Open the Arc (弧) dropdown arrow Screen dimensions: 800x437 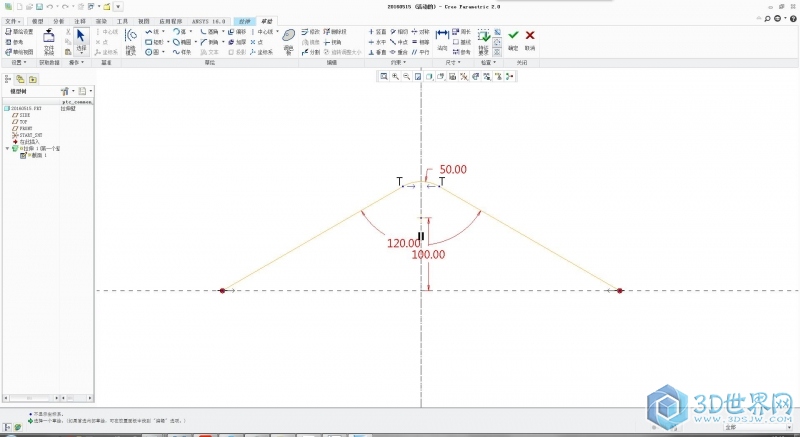pyautogui.click(x=191, y=32)
